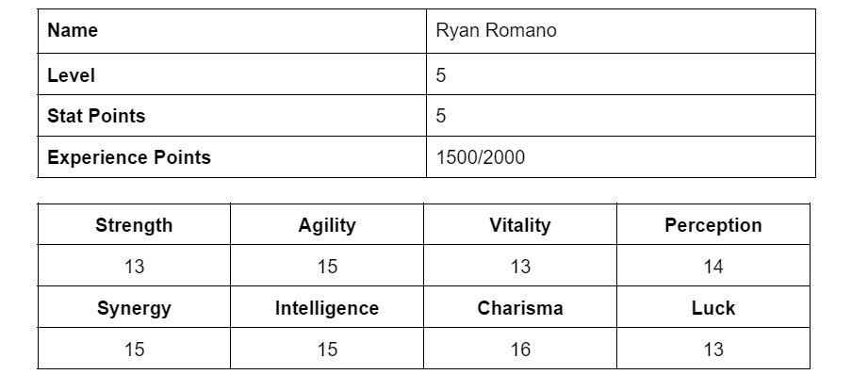Select the Agility header cell

(327, 224)
